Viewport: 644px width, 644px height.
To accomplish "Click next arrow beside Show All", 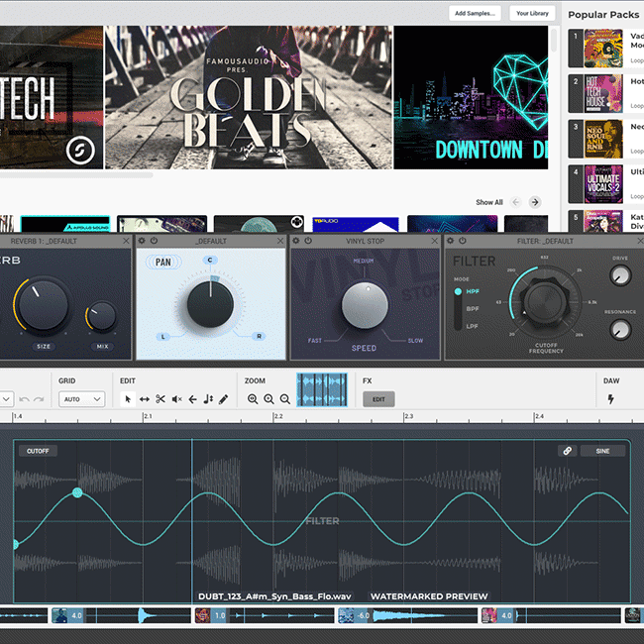I will (x=535, y=202).
